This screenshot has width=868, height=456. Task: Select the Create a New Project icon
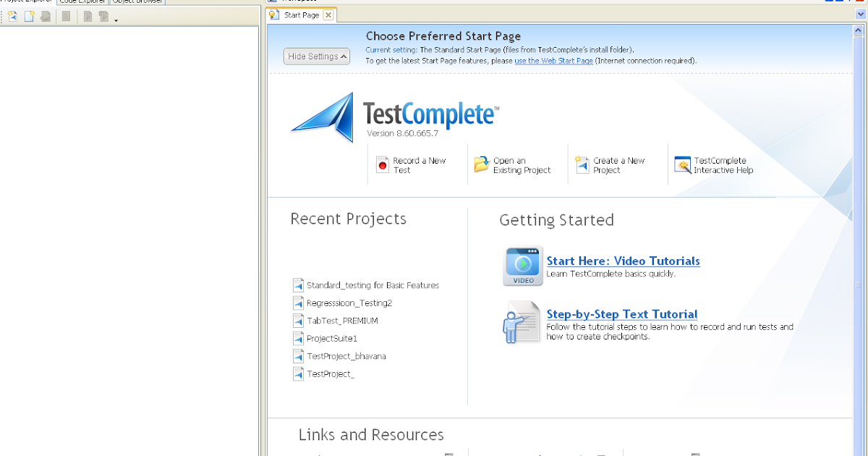click(582, 164)
